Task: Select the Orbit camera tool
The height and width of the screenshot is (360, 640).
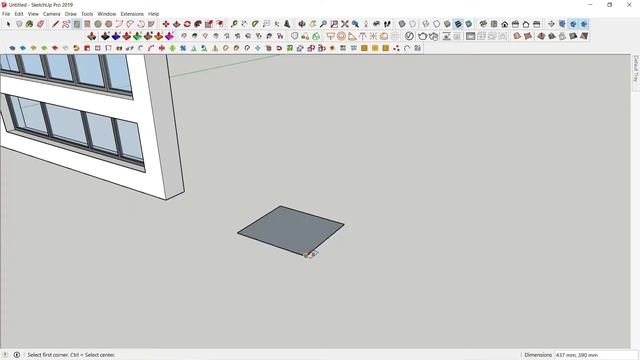Action: click(302, 24)
